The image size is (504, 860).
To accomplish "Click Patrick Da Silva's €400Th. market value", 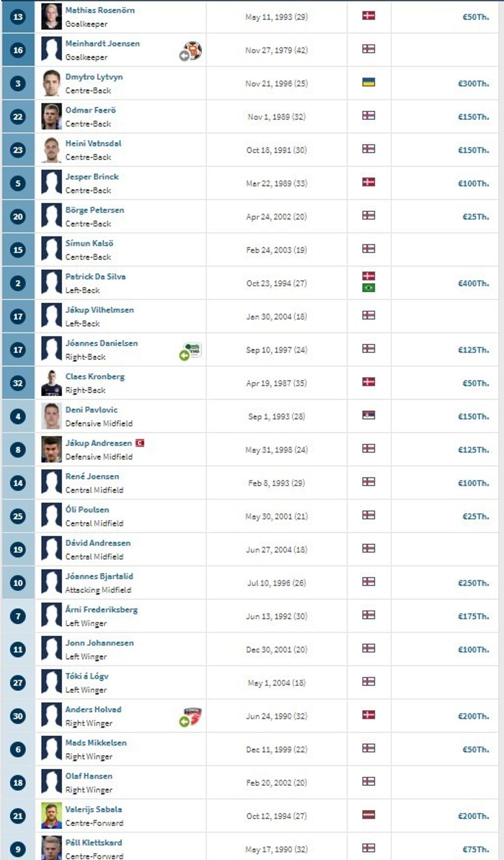I will [473, 284].
